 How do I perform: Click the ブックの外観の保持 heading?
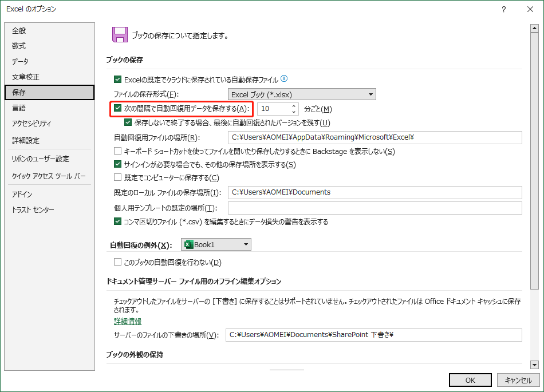[135, 354]
